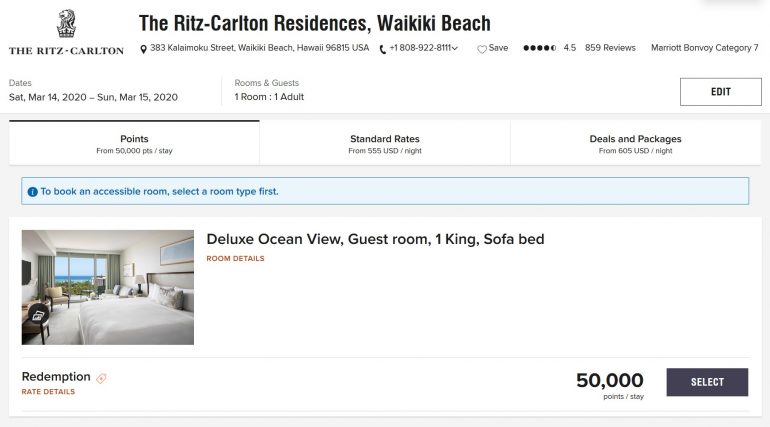Switch to the Standard Rates tab
Image resolution: width=770 pixels, height=427 pixels.
click(384, 143)
